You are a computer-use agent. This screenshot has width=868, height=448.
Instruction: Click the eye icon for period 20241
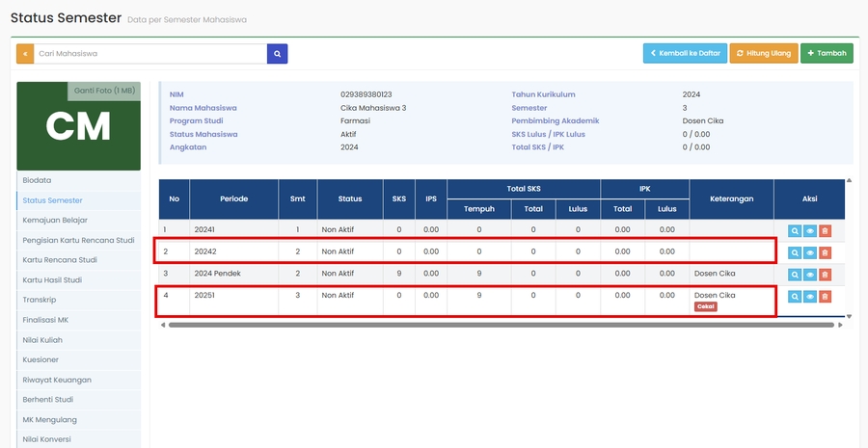(810, 231)
